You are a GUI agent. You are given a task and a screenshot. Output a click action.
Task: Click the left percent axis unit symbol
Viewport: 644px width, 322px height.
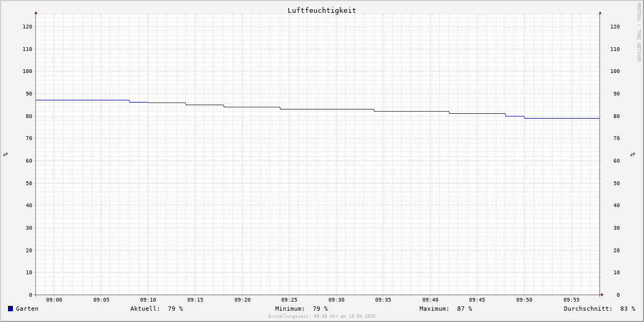click(5, 154)
